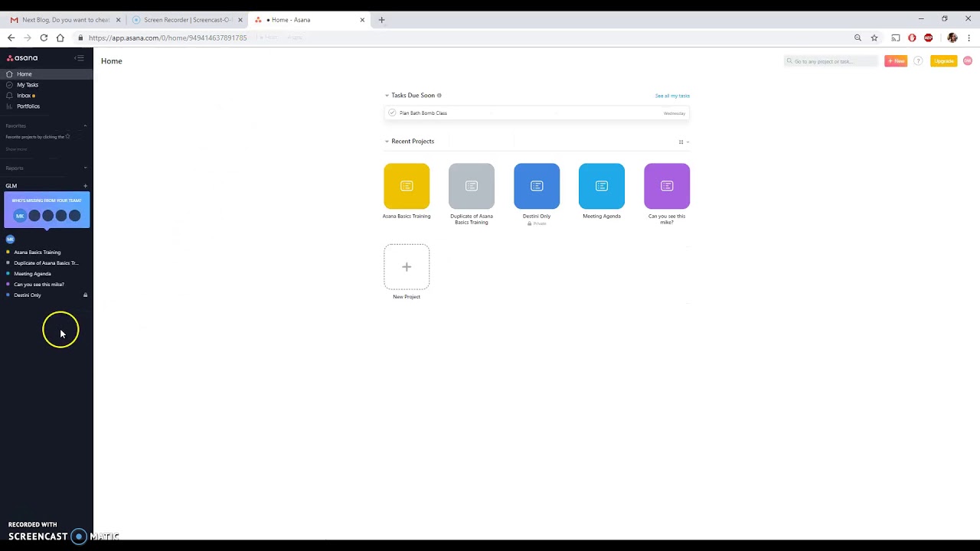Open the light blue Meeting Agenda tile

(602, 186)
